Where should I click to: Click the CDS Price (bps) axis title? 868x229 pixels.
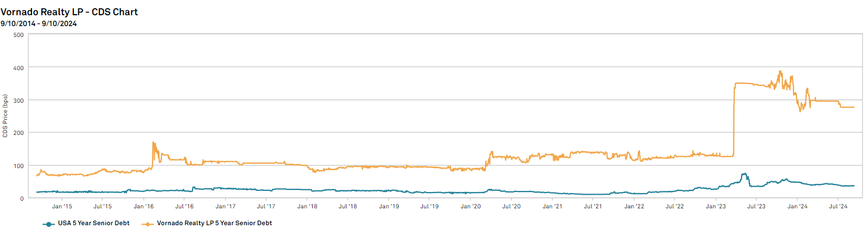click(5, 115)
